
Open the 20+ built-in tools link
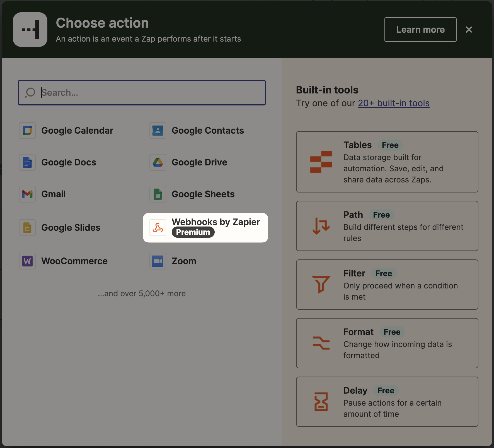coord(393,103)
